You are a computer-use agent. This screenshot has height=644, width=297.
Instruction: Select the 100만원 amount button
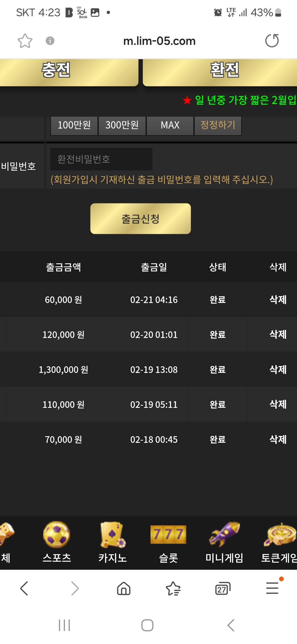74,125
